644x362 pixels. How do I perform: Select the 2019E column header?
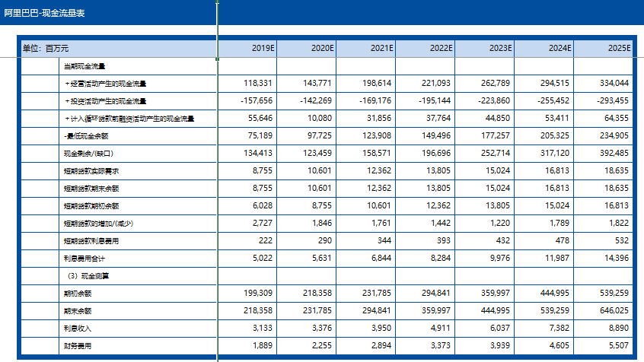coord(247,49)
